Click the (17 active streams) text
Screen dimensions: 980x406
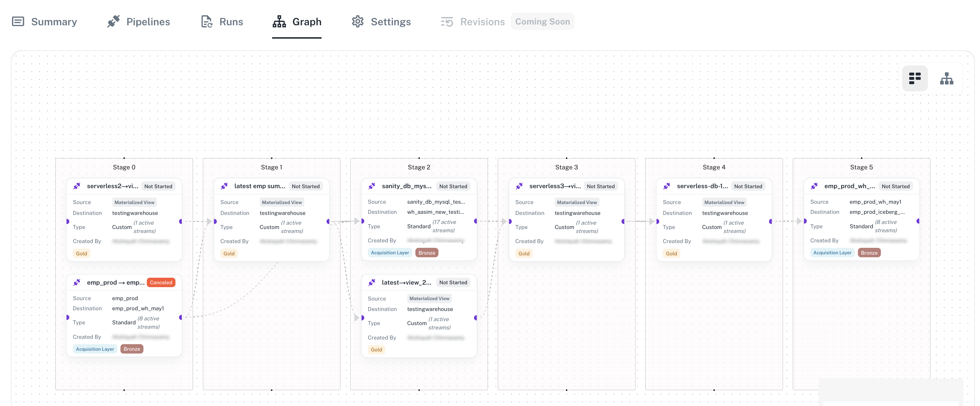(444, 226)
